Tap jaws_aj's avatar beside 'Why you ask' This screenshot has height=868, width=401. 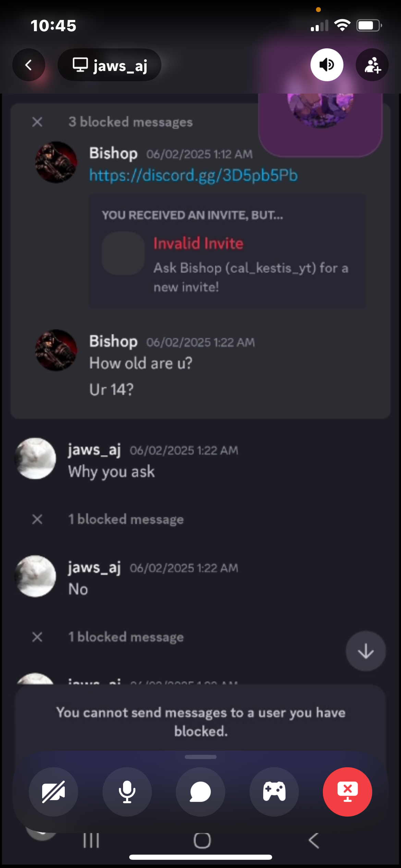click(x=35, y=458)
